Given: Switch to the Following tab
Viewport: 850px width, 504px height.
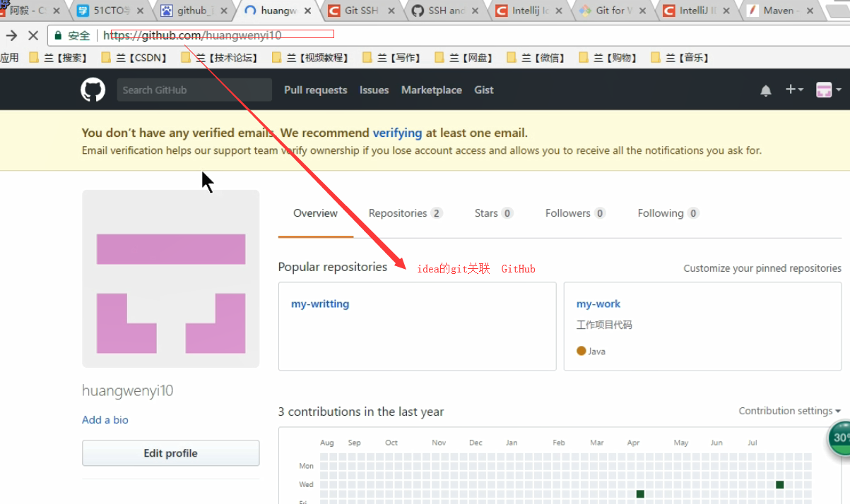Looking at the screenshot, I should click(668, 213).
